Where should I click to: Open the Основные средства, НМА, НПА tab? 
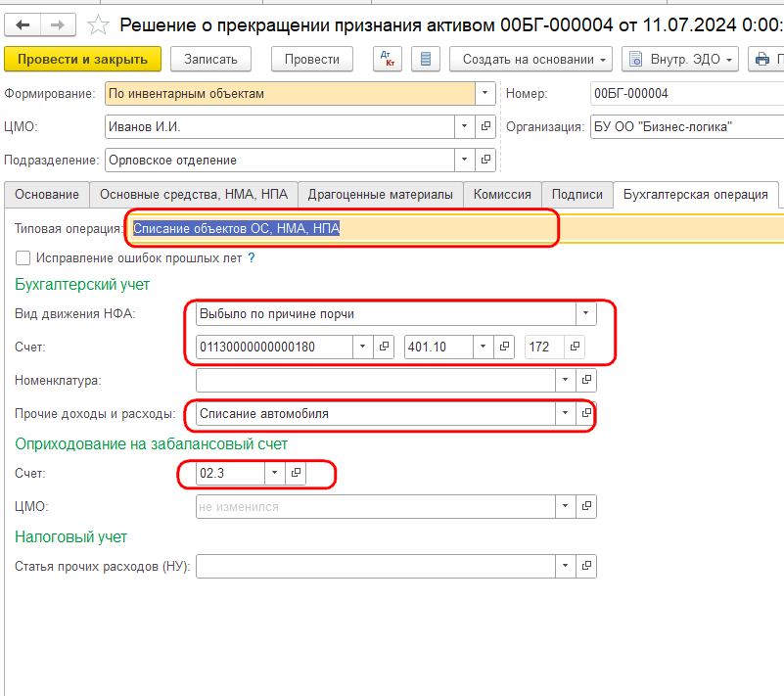[194, 195]
